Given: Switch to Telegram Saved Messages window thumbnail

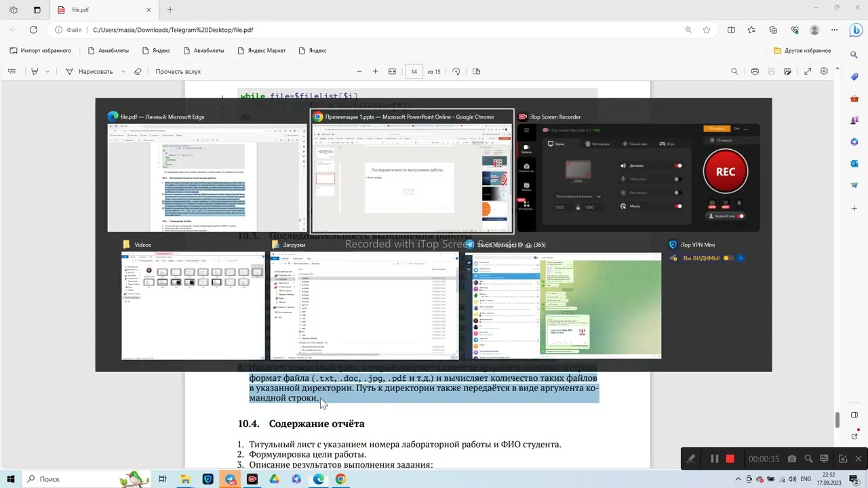Looking at the screenshot, I should point(563,300).
